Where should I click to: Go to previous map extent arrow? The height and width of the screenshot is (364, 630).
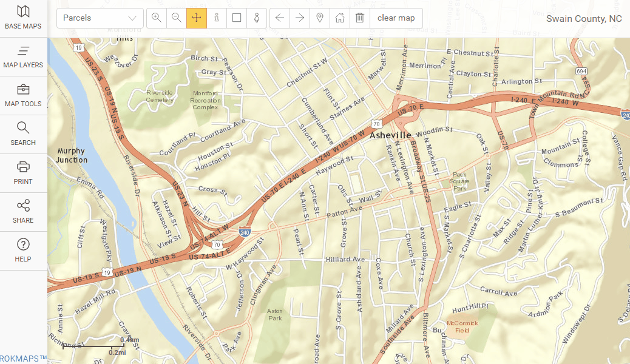pyautogui.click(x=280, y=18)
